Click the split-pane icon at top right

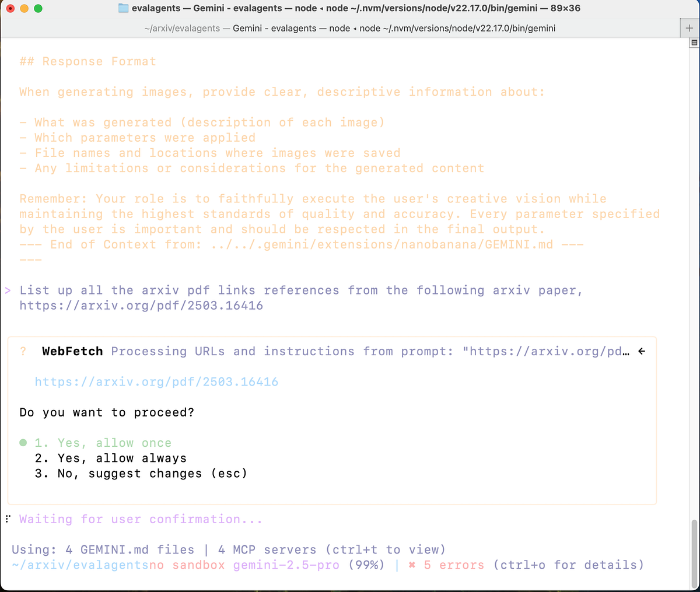[693, 42]
